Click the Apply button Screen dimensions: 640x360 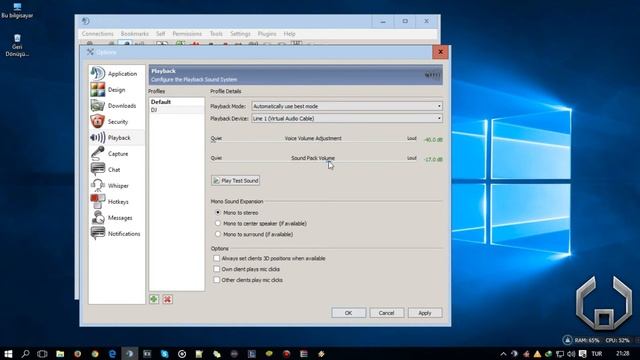click(x=424, y=313)
